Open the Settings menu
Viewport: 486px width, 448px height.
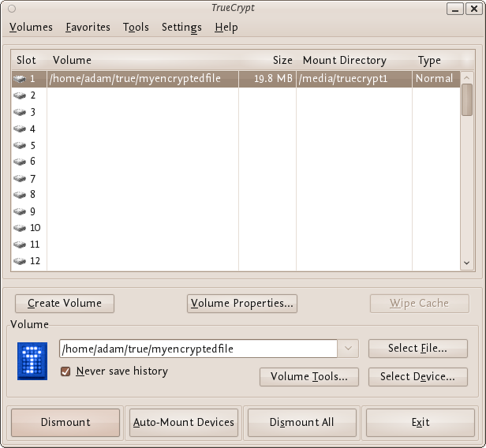tap(181, 27)
